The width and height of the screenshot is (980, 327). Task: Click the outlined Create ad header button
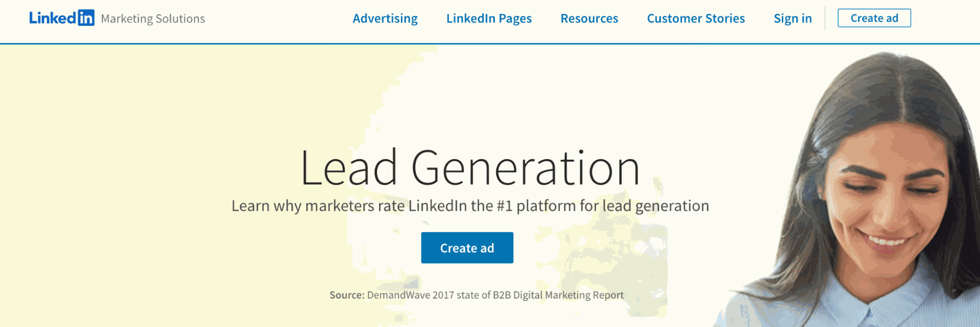pyautogui.click(x=874, y=18)
